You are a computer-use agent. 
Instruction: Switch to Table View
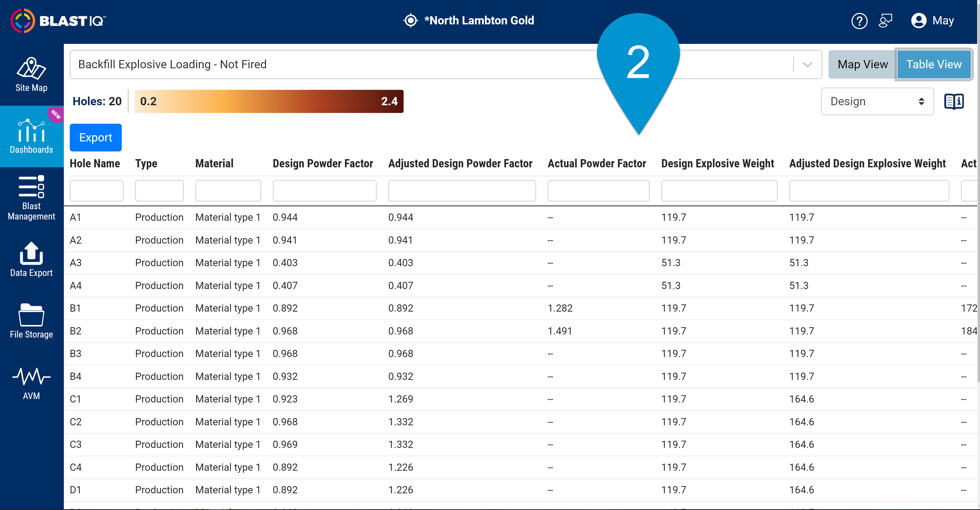pyautogui.click(x=934, y=64)
